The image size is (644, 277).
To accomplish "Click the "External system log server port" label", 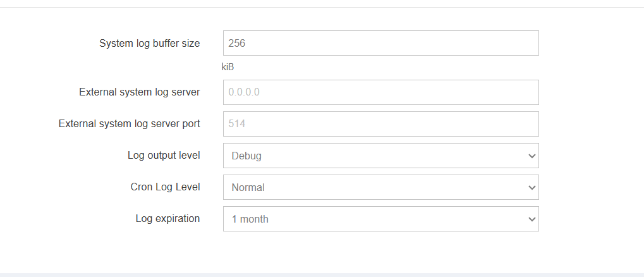I will [x=129, y=124].
